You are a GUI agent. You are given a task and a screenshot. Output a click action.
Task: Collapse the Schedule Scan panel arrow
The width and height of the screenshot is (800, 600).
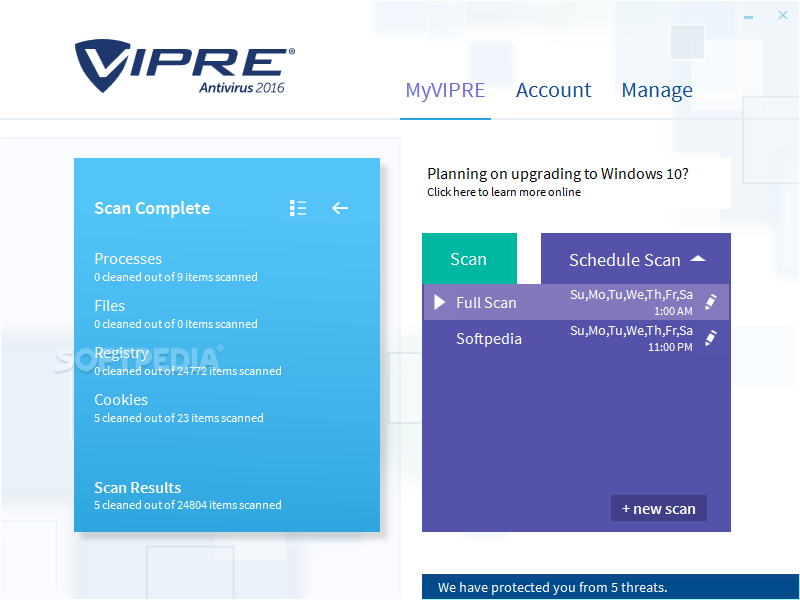click(x=698, y=259)
